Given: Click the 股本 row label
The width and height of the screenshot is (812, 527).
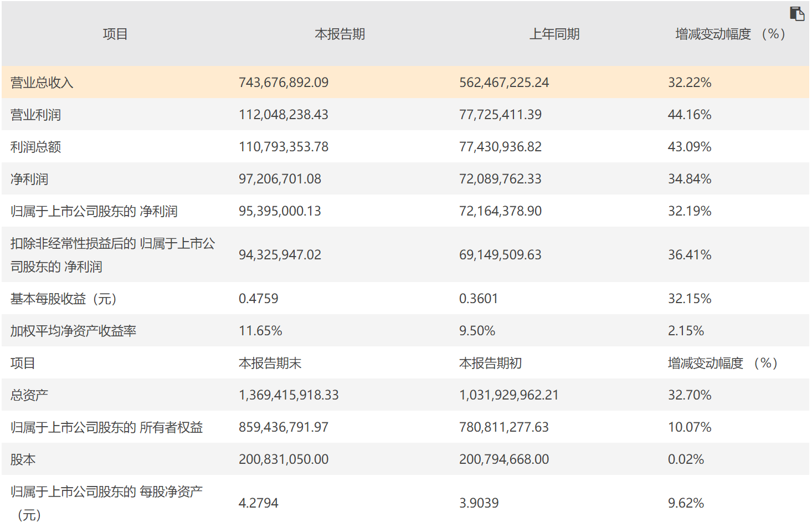Looking at the screenshot, I should pyautogui.click(x=23, y=459).
